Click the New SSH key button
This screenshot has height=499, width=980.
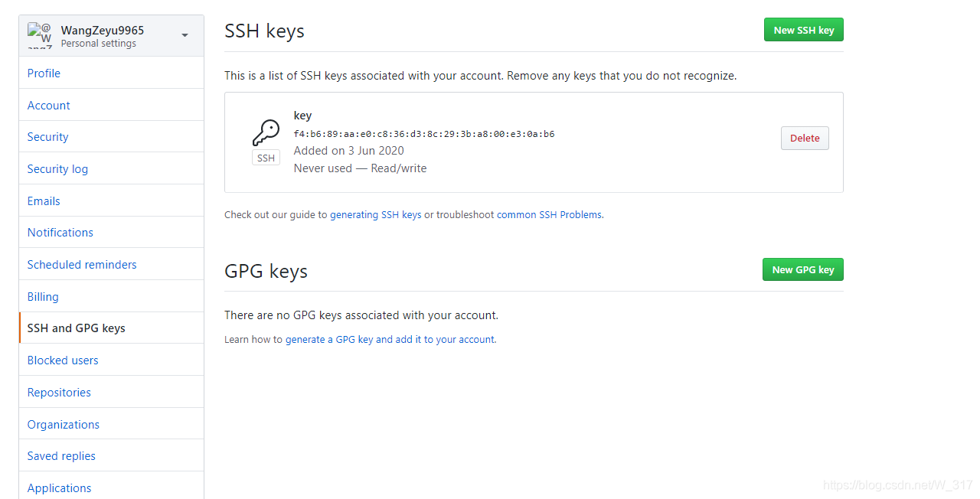click(803, 29)
